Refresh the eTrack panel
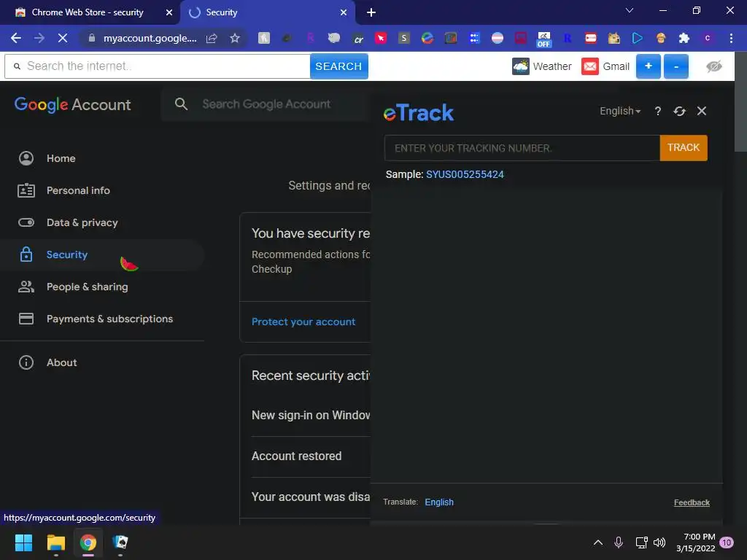 (679, 111)
